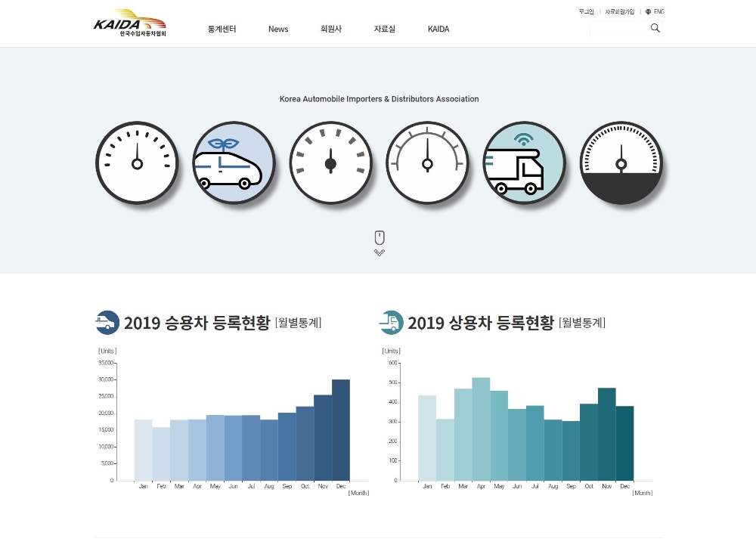
Task: Open the News menu
Action: tap(278, 29)
